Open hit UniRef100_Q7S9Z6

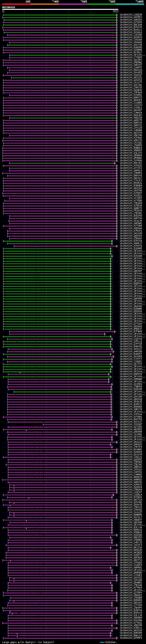click(131, 22)
